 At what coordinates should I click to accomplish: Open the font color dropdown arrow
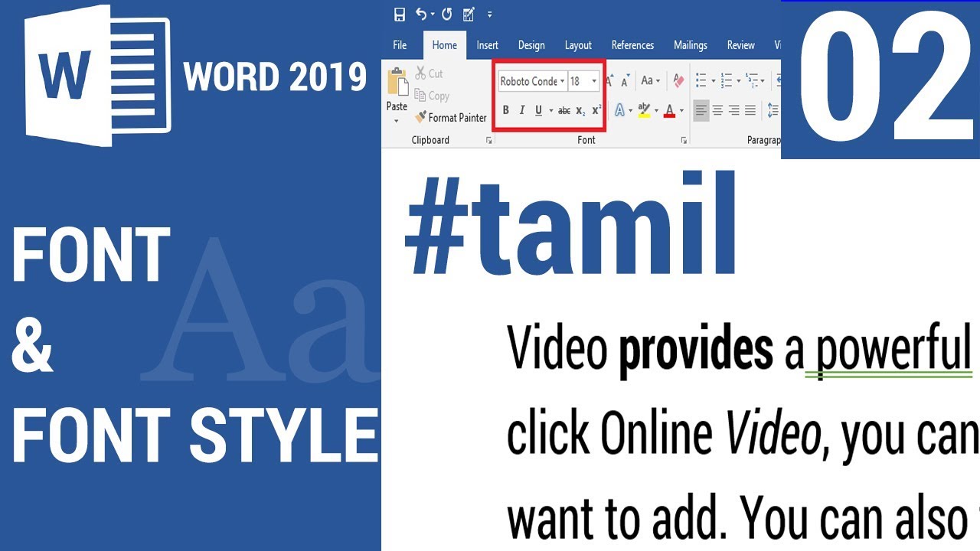tap(681, 112)
